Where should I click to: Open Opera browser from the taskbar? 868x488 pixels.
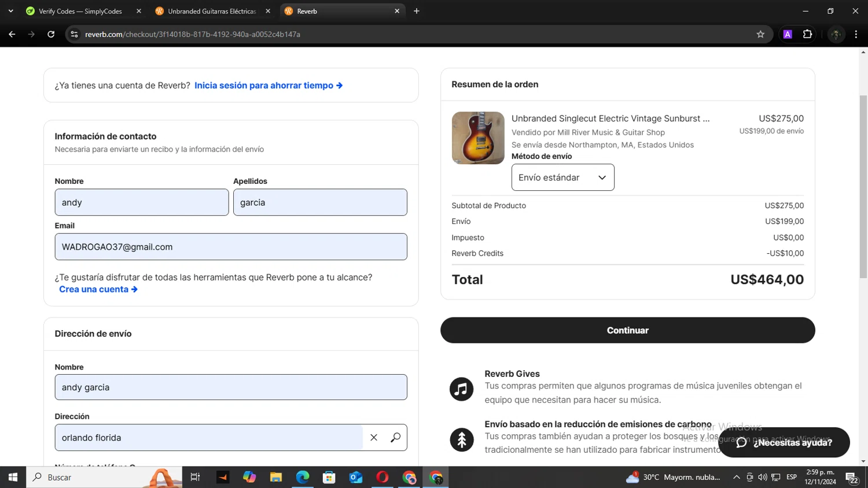click(x=382, y=477)
